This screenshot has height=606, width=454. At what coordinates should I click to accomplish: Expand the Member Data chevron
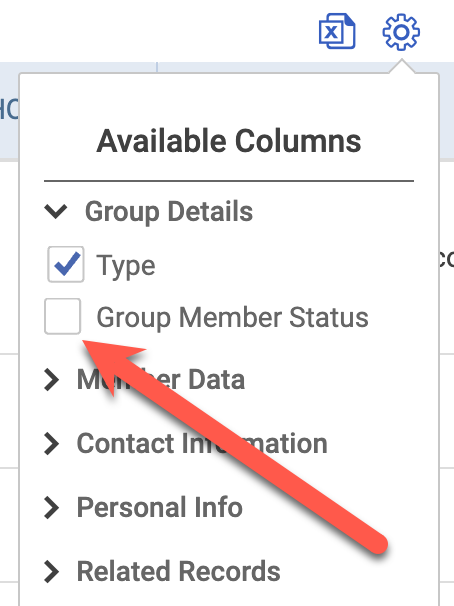pyautogui.click(x=51, y=380)
